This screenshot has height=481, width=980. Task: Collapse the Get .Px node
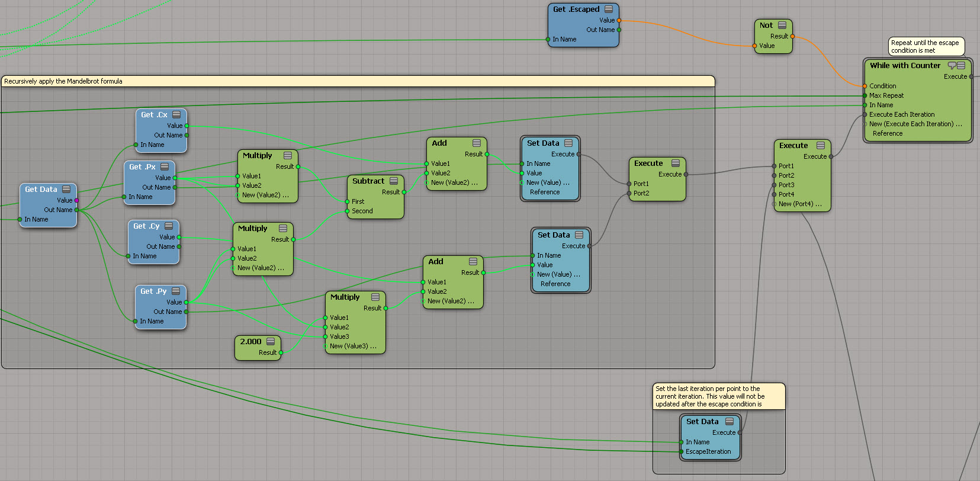pos(165,167)
